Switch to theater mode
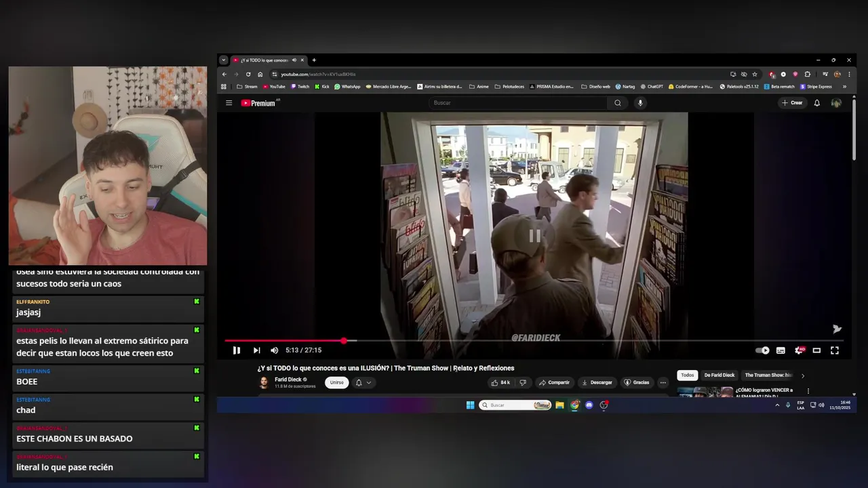The image size is (868, 488). pos(816,350)
